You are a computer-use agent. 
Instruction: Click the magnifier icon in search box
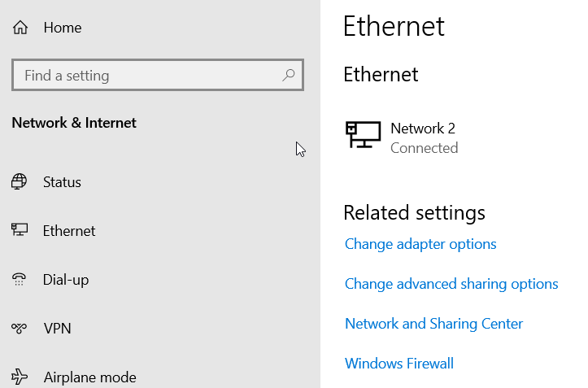click(x=289, y=75)
